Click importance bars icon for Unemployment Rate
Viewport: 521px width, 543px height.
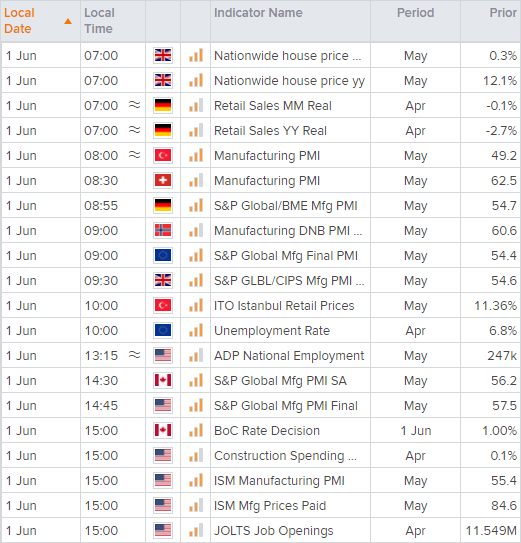point(196,330)
